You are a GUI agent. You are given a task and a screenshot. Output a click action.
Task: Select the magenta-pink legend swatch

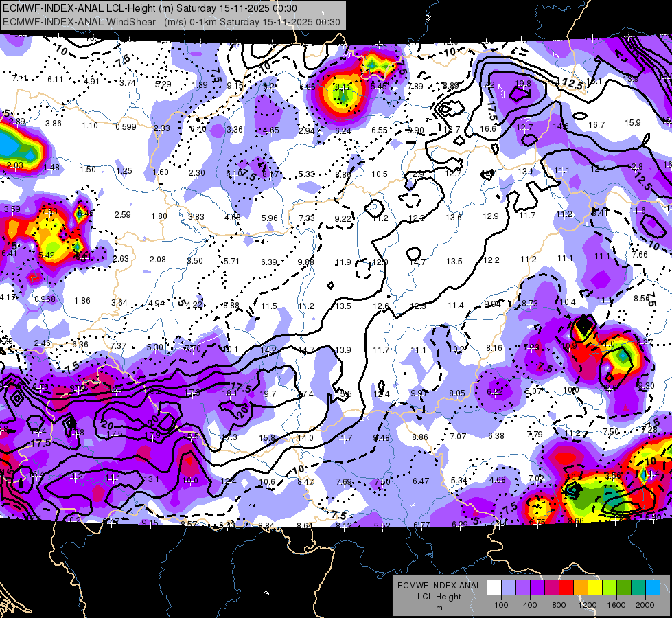(552, 588)
